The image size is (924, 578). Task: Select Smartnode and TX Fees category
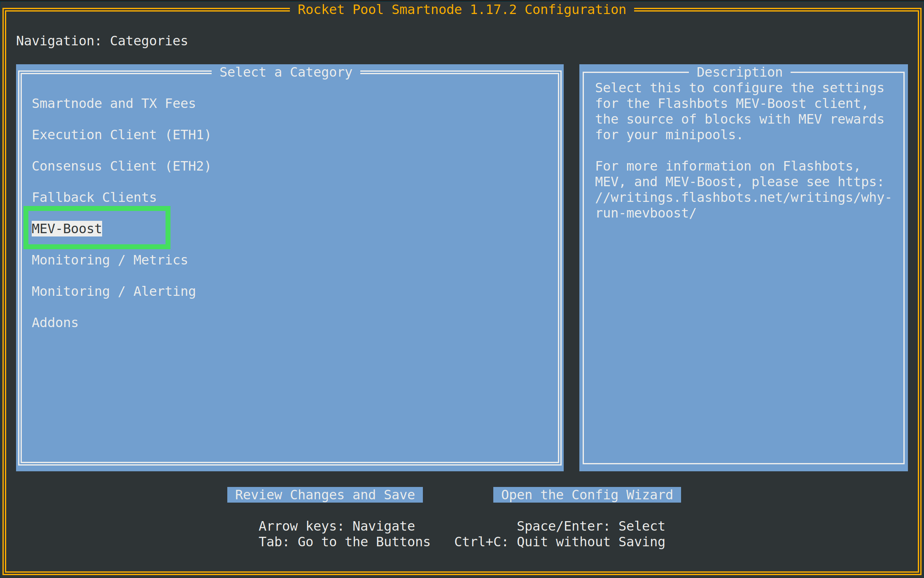click(114, 103)
